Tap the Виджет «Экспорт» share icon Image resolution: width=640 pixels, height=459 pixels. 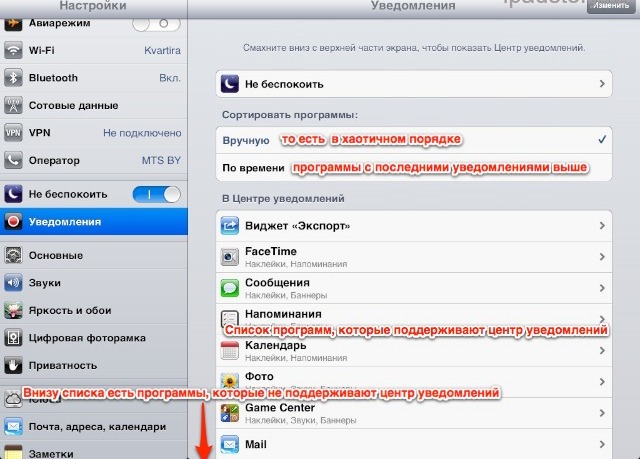point(230,226)
